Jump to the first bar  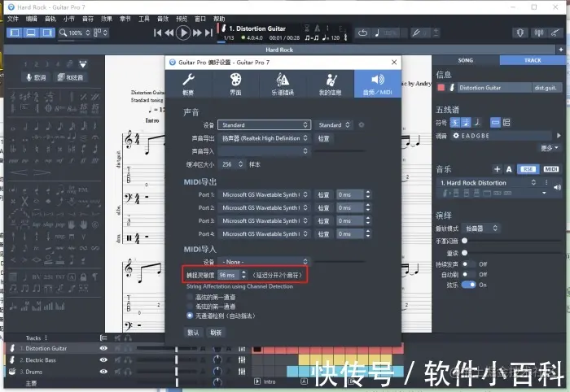(157, 33)
